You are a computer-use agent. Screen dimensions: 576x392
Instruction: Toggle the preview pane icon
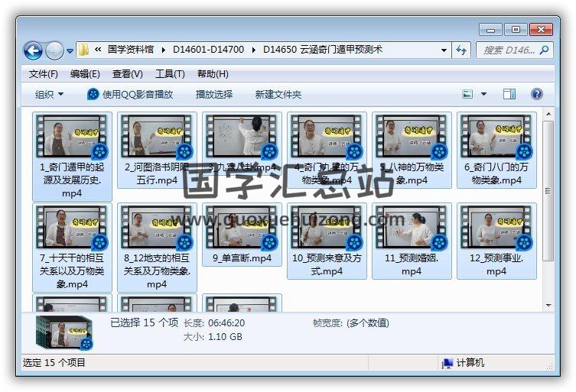tap(509, 94)
